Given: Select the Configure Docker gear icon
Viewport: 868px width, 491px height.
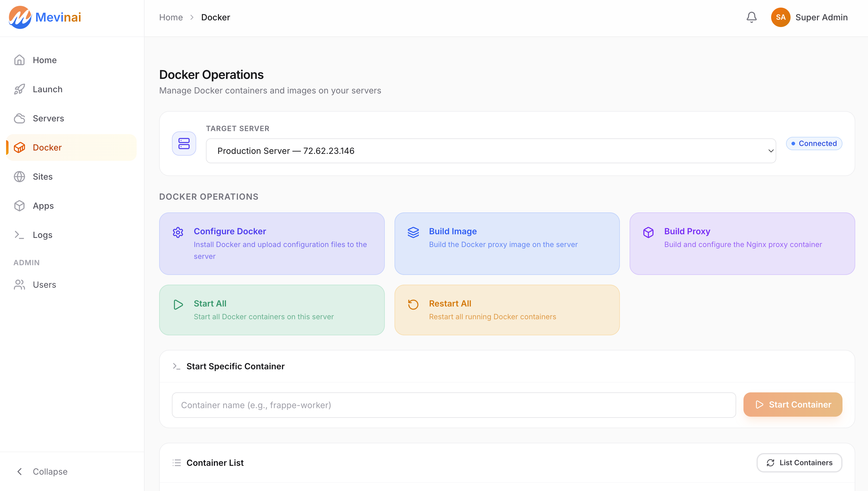Looking at the screenshot, I should point(177,232).
